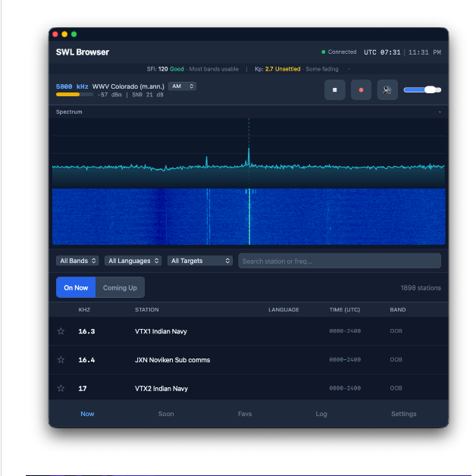The width and height of the screenshot is (476, 476).
Task: Click the 16.4 frequency cell
Action: pyautogui.click(x=86, y=360)
